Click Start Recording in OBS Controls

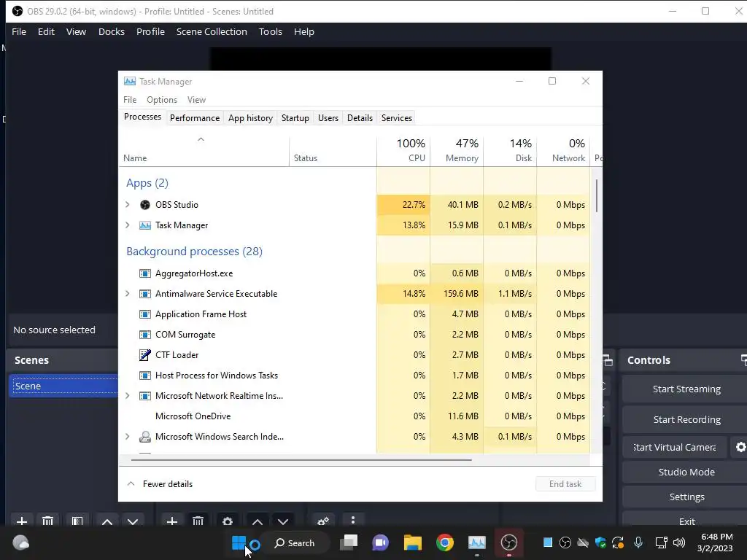(x=686, y=419)
